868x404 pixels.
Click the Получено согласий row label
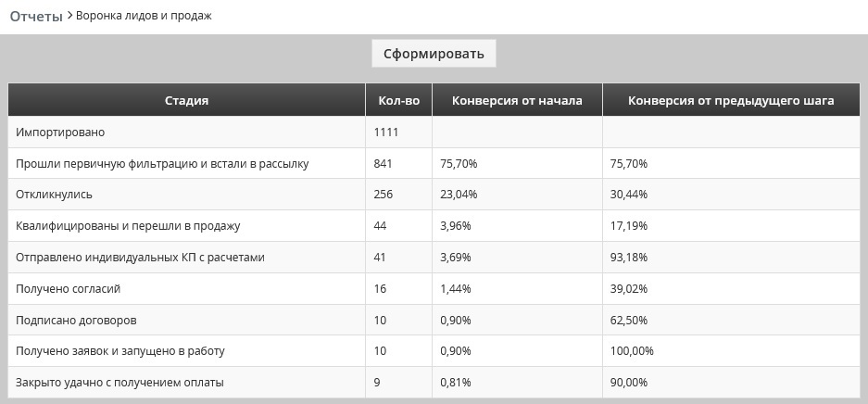[x=69, y=289]
